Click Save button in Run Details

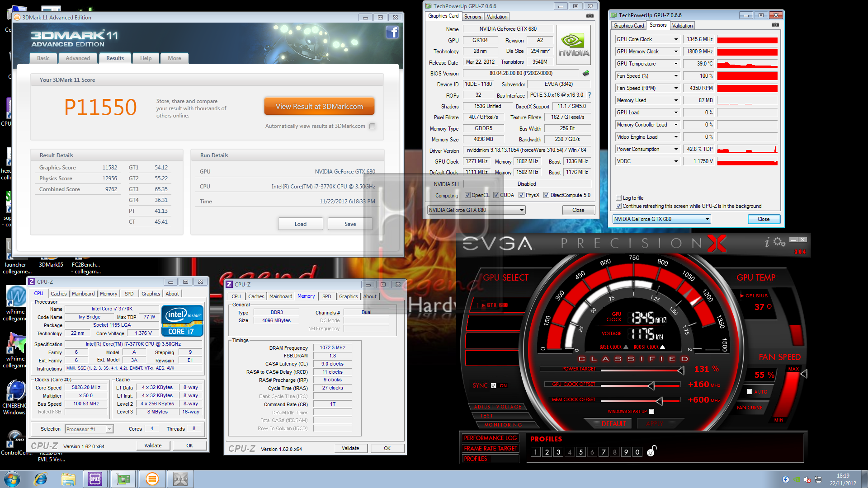coord(350,224)
